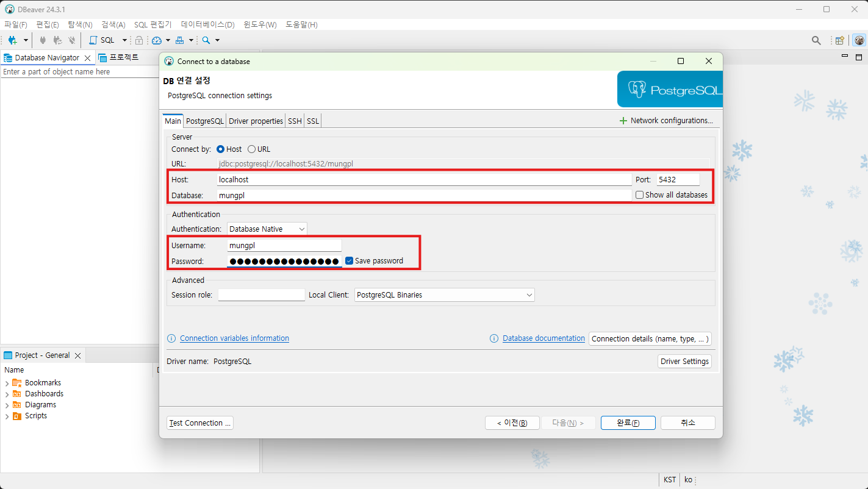Open the SQL 편집기 menu
This screenshot has height=489, width=868.
[153, 25]
